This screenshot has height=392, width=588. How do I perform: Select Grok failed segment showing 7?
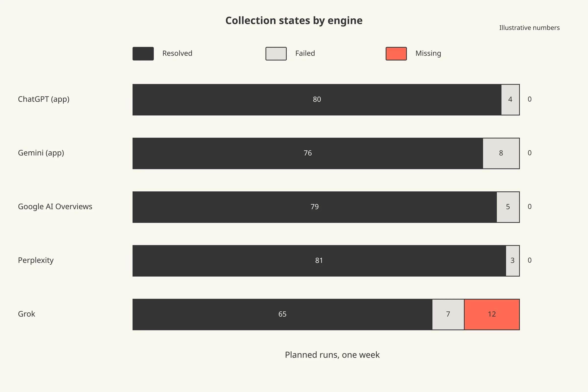point(448,315)
